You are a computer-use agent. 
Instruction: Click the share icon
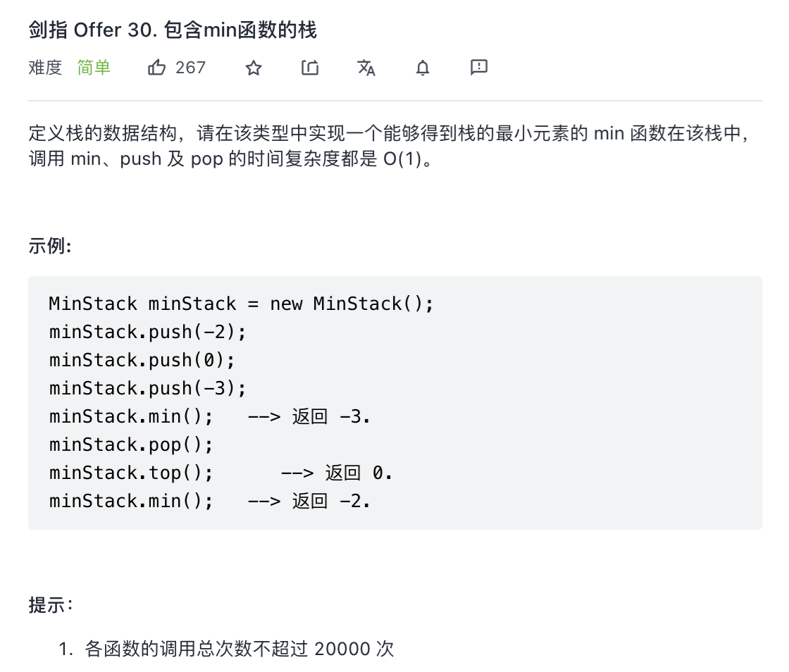[310, 68]
